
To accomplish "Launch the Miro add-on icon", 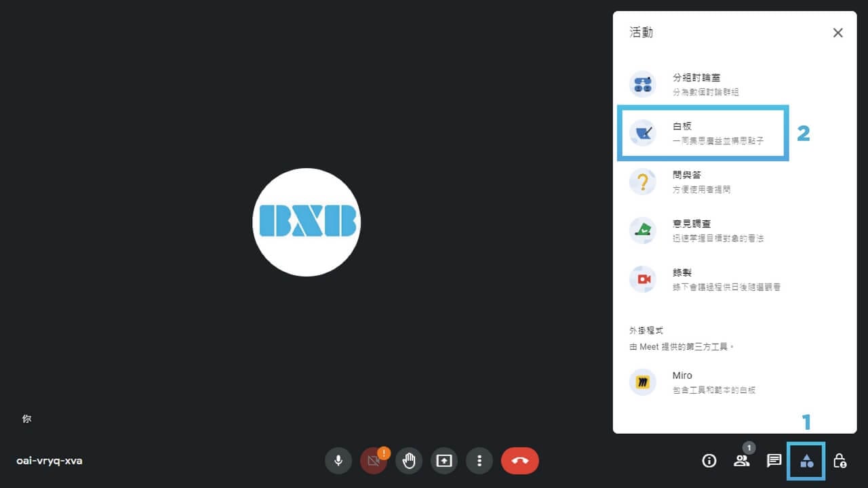I will pos(643,382).
